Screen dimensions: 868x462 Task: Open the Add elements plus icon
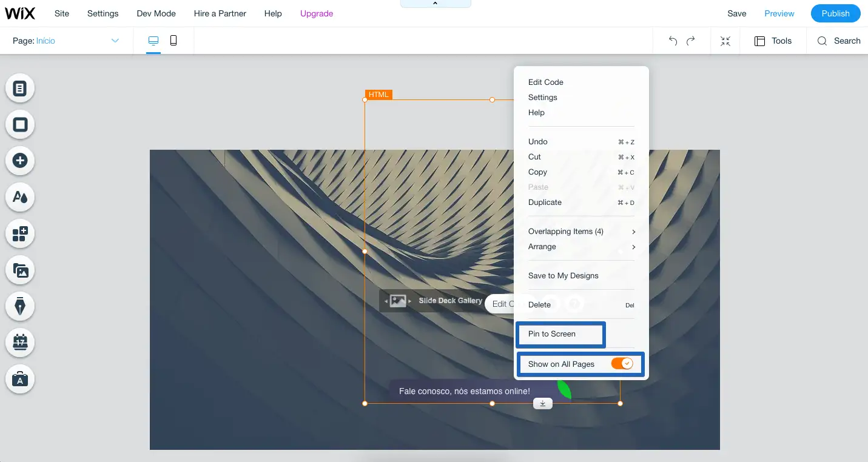click(x=20, y=161)
